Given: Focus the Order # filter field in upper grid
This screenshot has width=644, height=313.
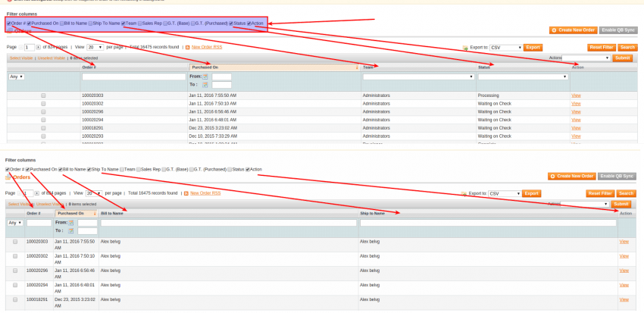Looking at the screenshot, I should point(134,77).
